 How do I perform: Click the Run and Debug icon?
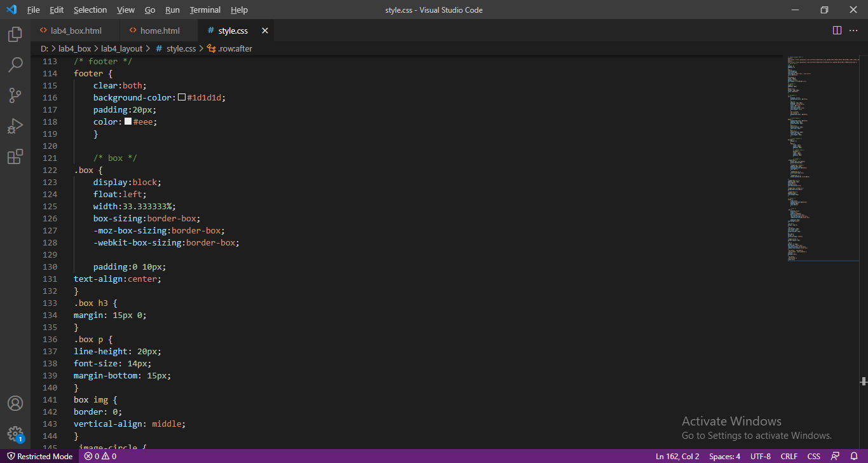click(15, 126)
